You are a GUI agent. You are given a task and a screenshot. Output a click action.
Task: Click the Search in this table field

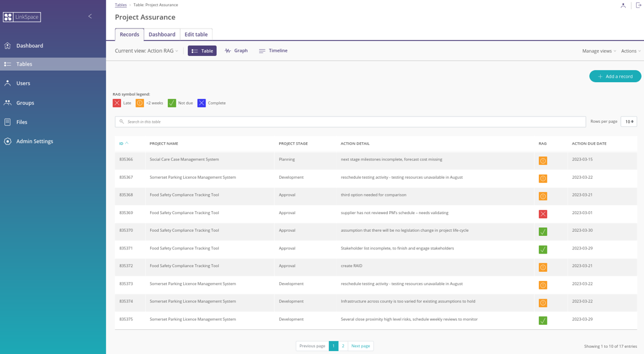350,122
